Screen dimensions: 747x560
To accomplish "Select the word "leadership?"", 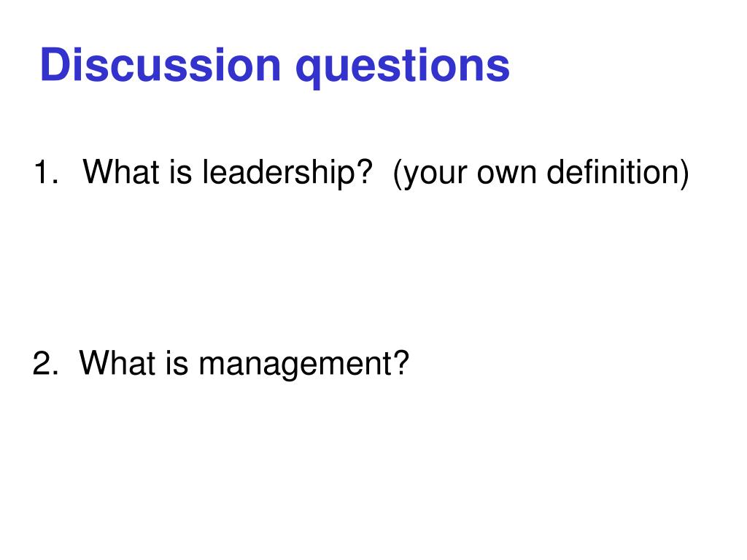I will coord(287,174).
